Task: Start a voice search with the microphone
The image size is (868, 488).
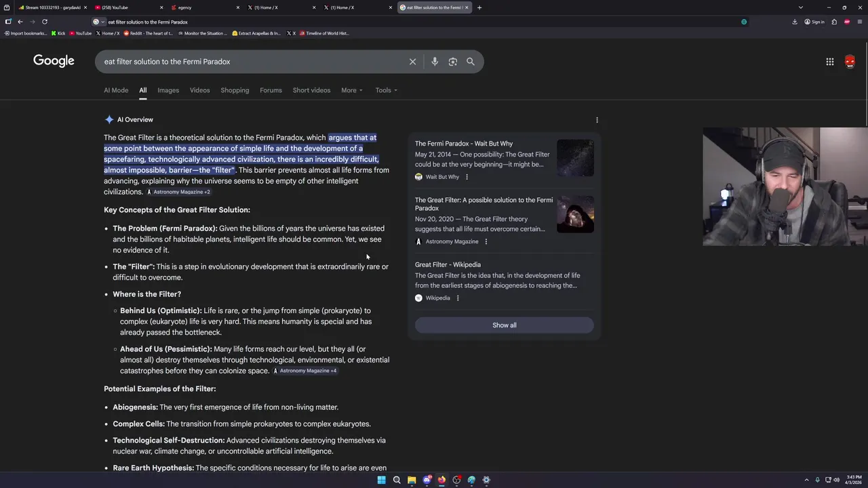Action: [x=435, y=62]
